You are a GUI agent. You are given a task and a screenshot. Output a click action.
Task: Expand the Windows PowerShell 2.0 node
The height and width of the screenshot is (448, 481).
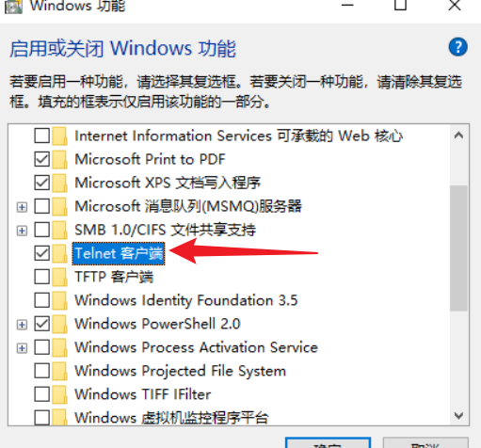point(22,325)
